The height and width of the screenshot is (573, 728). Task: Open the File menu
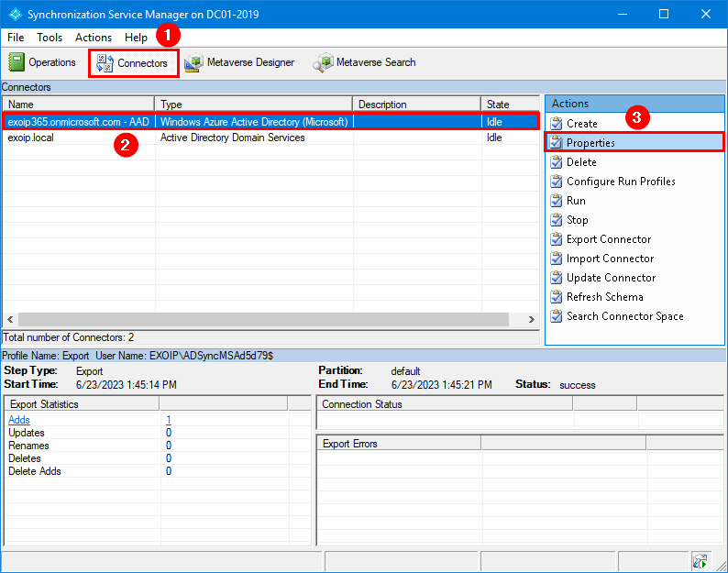(x=16, y=38)
